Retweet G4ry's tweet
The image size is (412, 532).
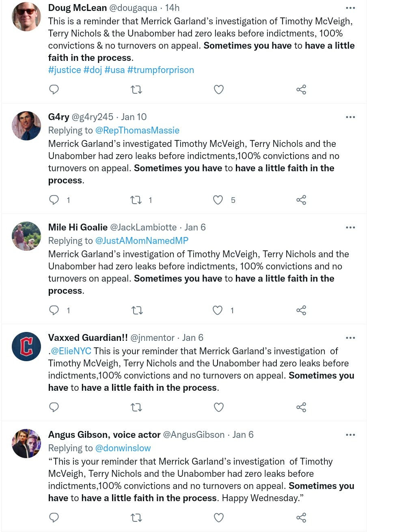tap(136, 200)
